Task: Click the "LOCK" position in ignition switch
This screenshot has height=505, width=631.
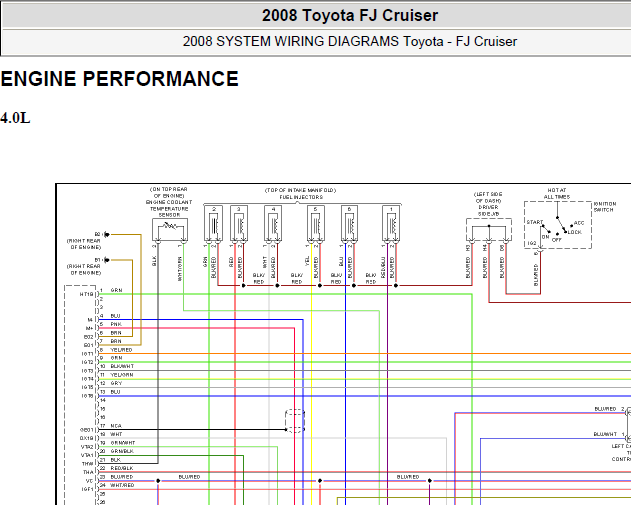Action: tap(575, 232)
